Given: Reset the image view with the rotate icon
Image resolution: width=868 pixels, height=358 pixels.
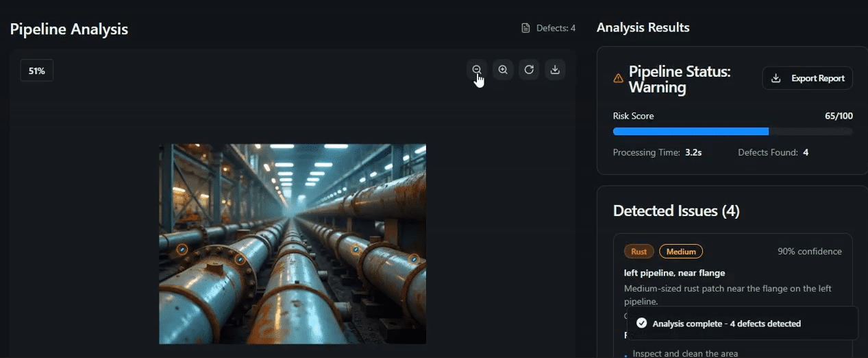Looking at the screenshot, I should tap(529, 69).
